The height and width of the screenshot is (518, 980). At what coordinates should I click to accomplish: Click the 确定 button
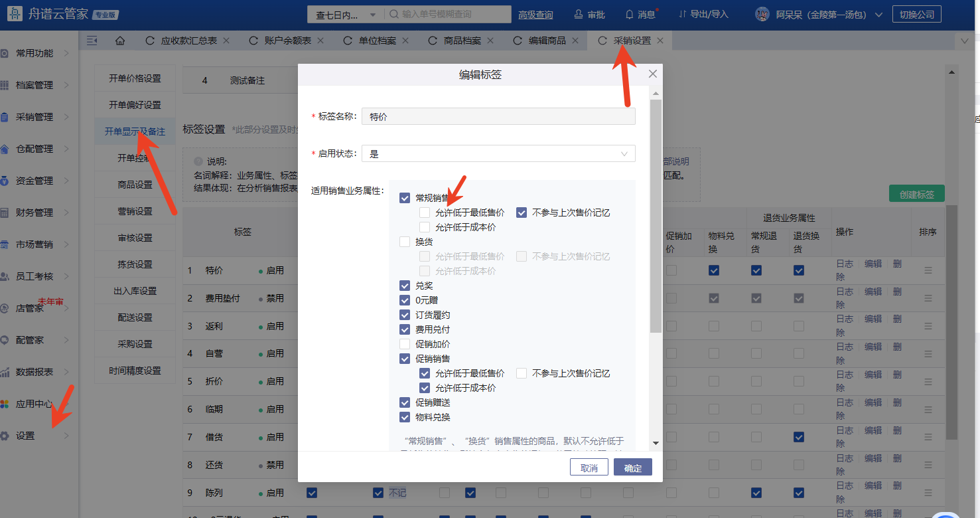[x=632, y=468]
